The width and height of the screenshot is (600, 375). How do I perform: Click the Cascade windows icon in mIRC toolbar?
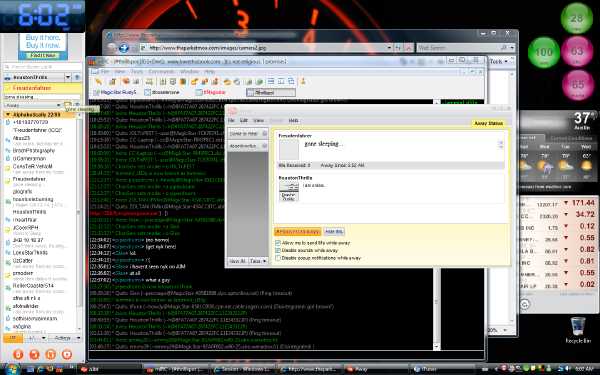[291, 81]
